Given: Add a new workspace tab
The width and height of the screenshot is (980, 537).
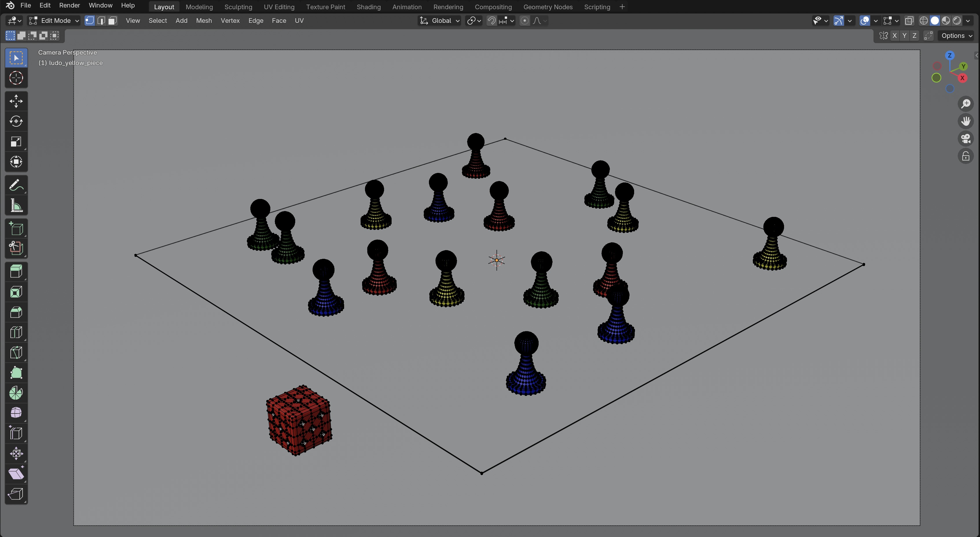Looking at the screenshot, I should point(622,7).
